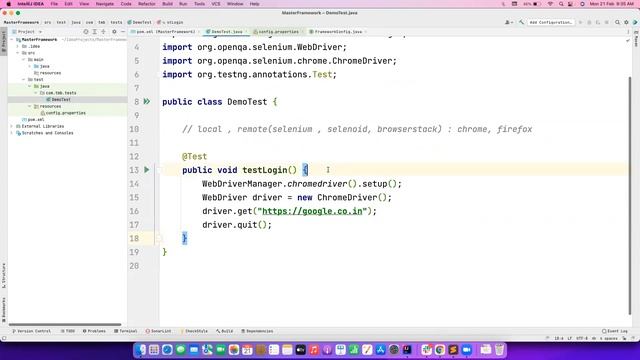Click the Project panel horizontal scrollbar
Image resolution: width=640 pixels, height=360 pixels.
65,324
